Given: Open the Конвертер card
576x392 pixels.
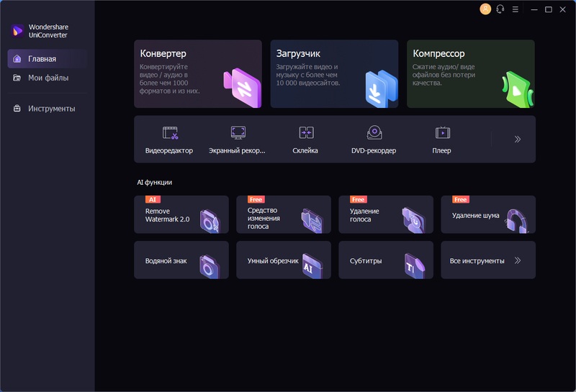Looking at the screenshot, I should tap(198, 74).
